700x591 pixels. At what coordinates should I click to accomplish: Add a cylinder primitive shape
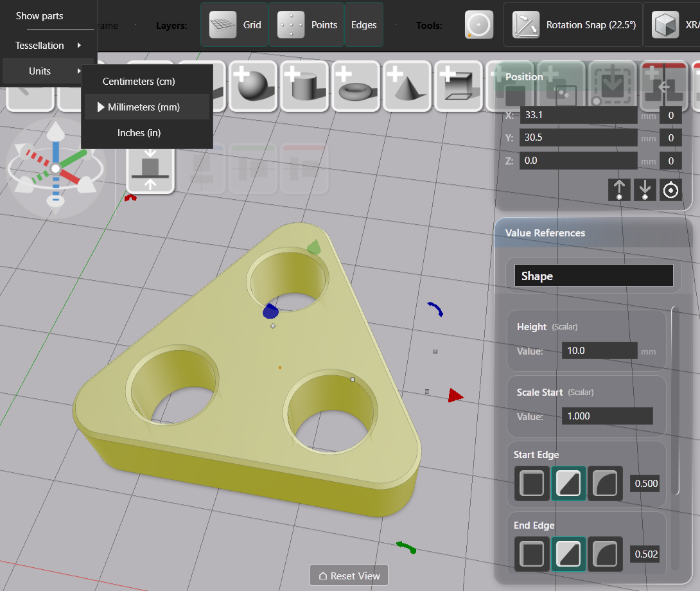303,85
